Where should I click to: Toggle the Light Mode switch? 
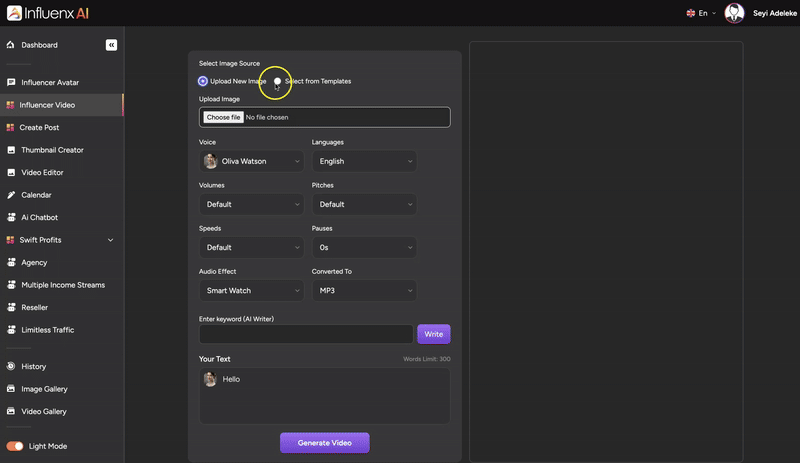(x=15, y=446)
